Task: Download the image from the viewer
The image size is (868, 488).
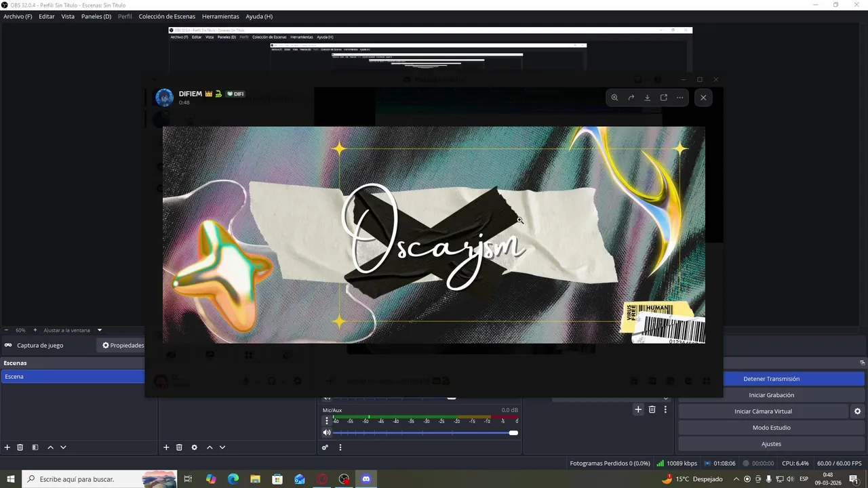Action: click(x=647, y=98)
